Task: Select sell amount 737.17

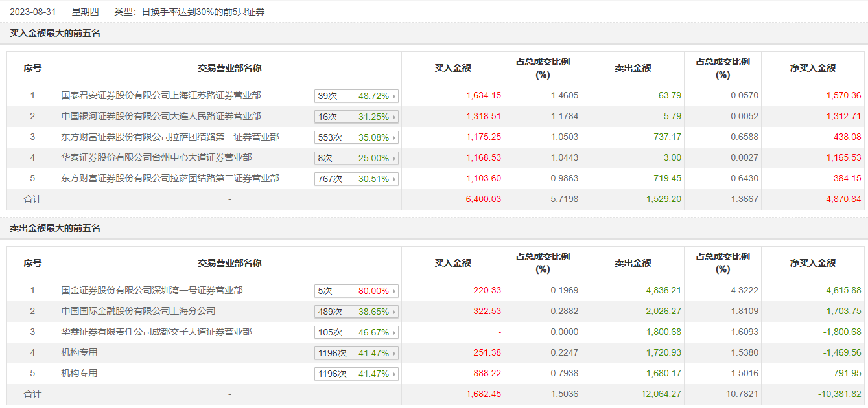Action: 668,137
